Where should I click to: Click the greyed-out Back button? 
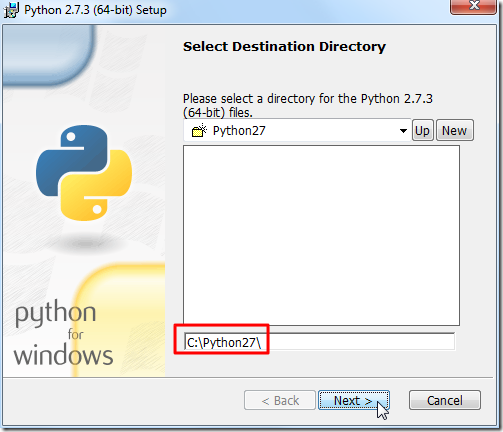point(280,400)
